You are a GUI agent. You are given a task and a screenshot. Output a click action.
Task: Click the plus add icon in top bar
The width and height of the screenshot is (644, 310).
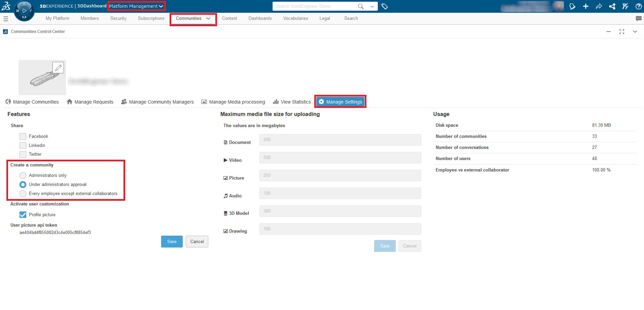pyautogui.click(x=585, y=6)
